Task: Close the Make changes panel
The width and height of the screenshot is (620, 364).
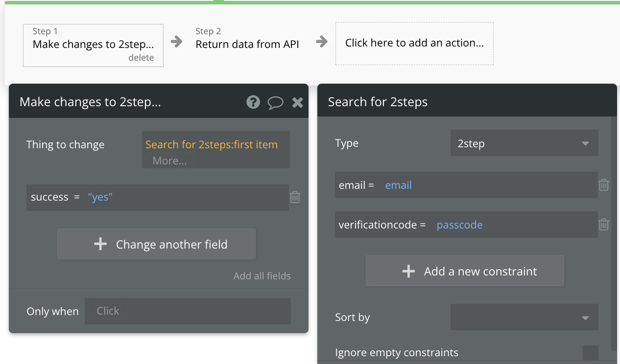Action: pos(297,102)
